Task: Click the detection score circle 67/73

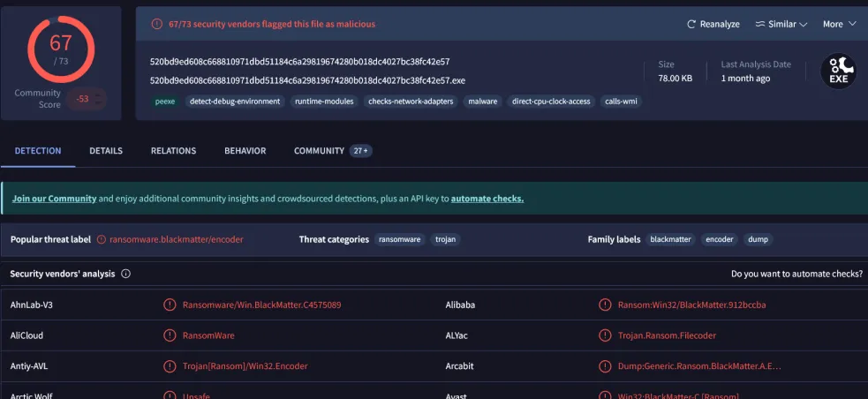Action: point(61,49)
